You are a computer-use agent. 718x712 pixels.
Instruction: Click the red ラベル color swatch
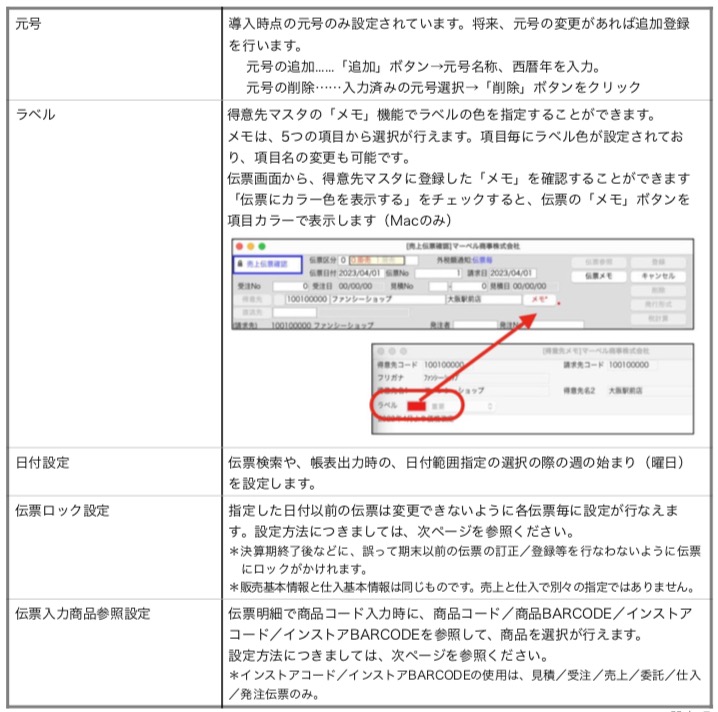click(415, 406)
